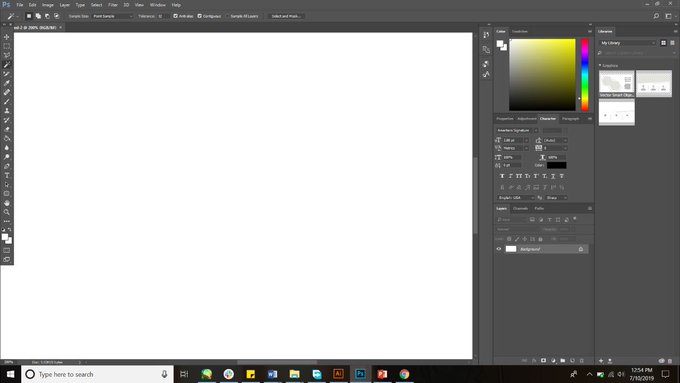Image resolution: width=680 pixels, height=383 pixels.
Task: Switch Libraries panel to list view
Action: click(x=672, y=43)
